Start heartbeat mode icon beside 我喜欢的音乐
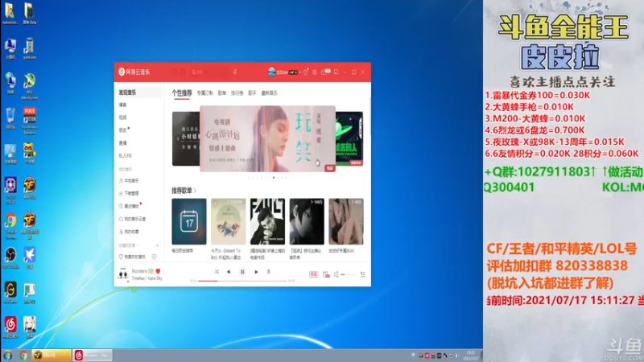Image resolution: width=644 pixels, height=362 pixels. click(x=155, y=257)
